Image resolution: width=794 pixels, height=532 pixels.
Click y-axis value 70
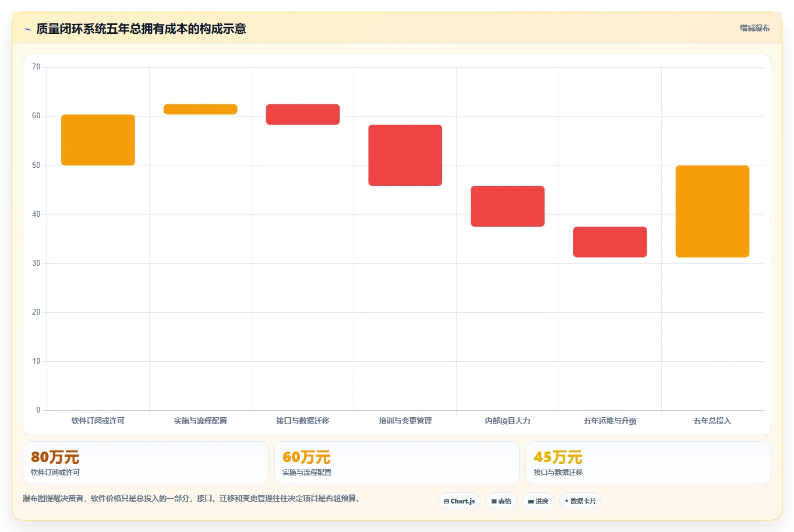[36, 67]
